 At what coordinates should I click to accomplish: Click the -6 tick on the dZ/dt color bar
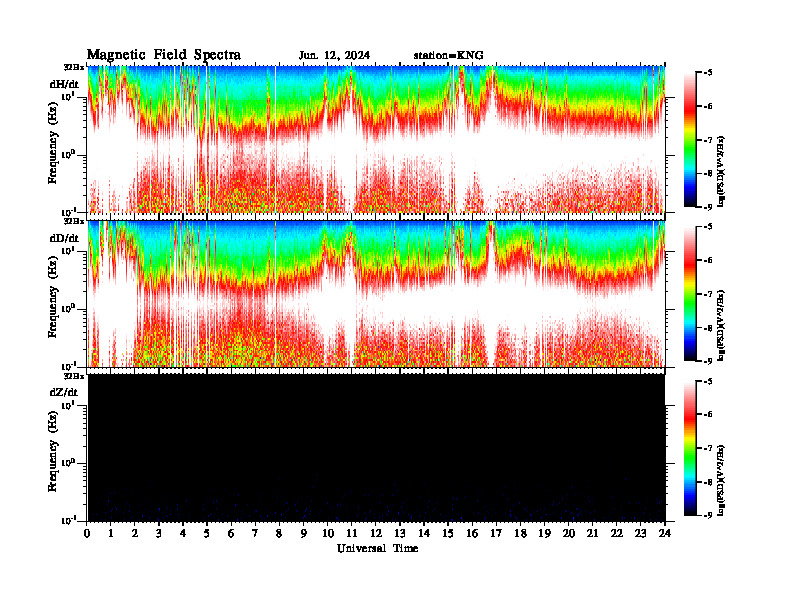click(708, 415)
